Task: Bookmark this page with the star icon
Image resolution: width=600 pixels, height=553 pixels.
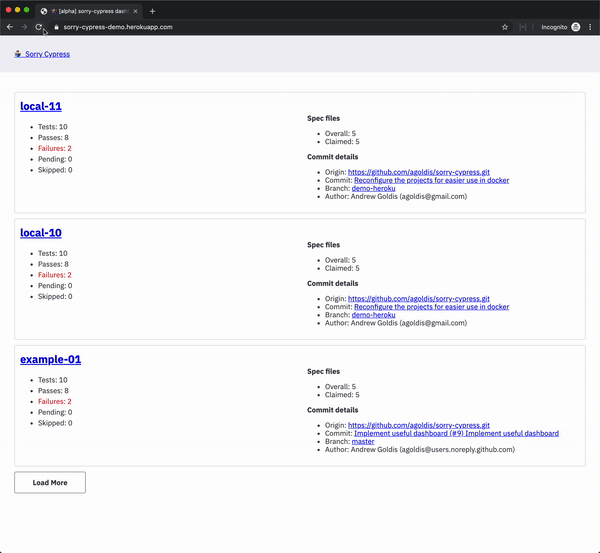Action: click(505, 27)
